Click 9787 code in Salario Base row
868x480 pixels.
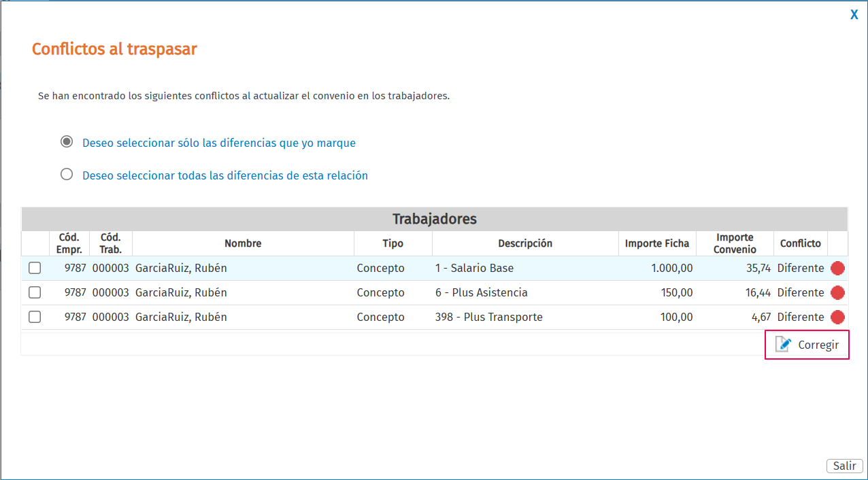[76, 268]
